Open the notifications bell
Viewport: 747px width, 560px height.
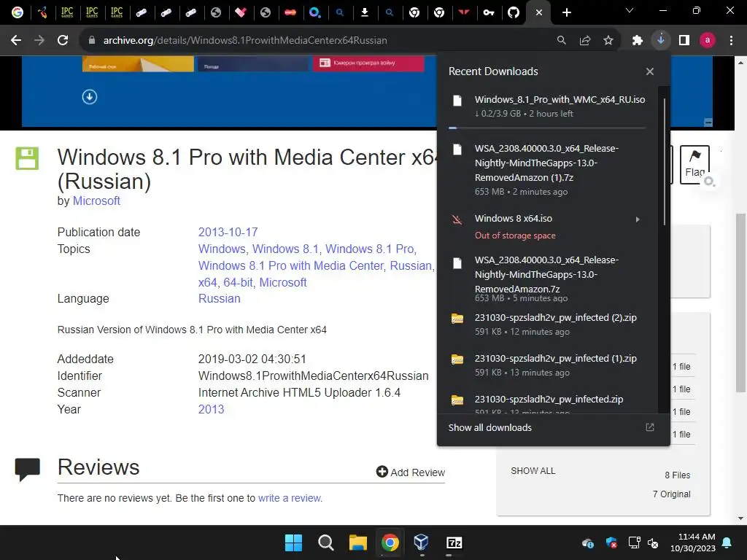click(727, 542)
